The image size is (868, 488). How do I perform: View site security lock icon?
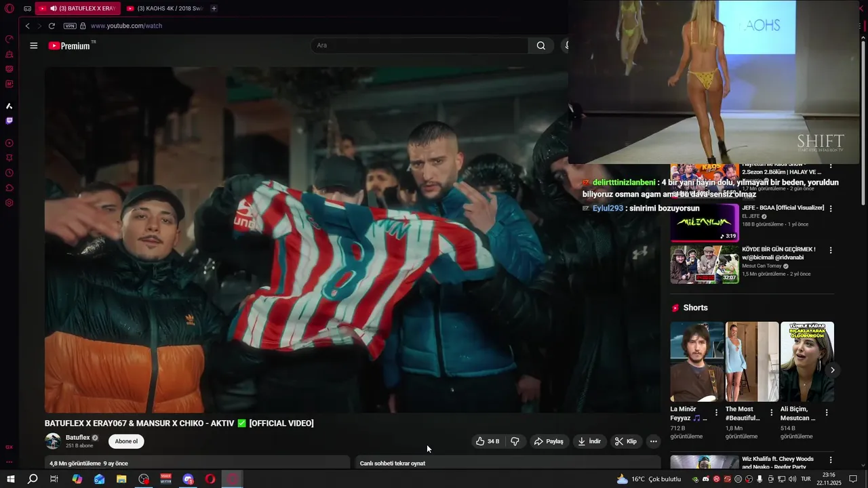tap(83, 26)
